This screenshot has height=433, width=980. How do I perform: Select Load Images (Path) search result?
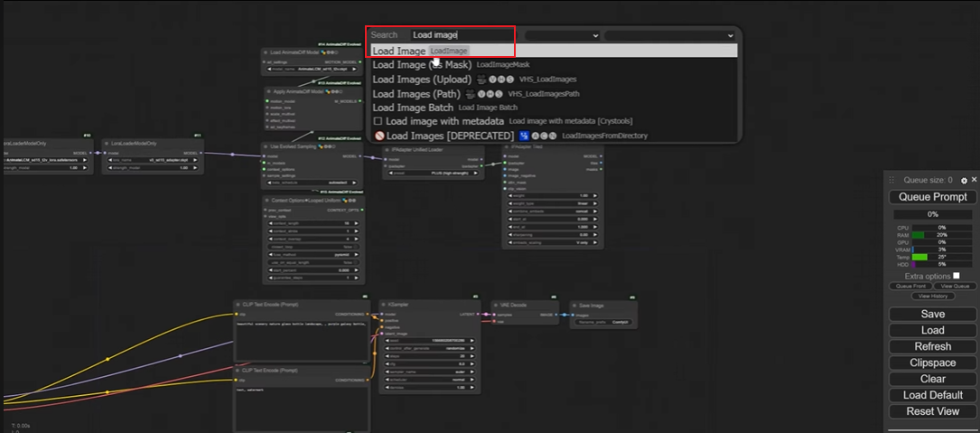pyautogui.click(x=554, y=94)
